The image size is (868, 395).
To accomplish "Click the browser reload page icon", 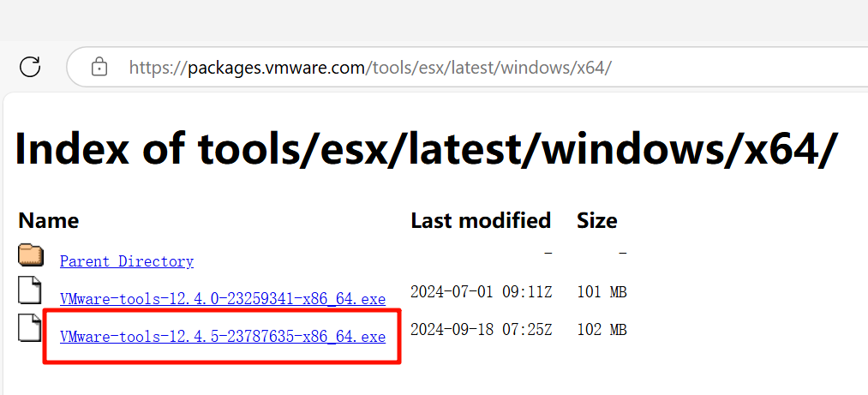I will [30, 67].
